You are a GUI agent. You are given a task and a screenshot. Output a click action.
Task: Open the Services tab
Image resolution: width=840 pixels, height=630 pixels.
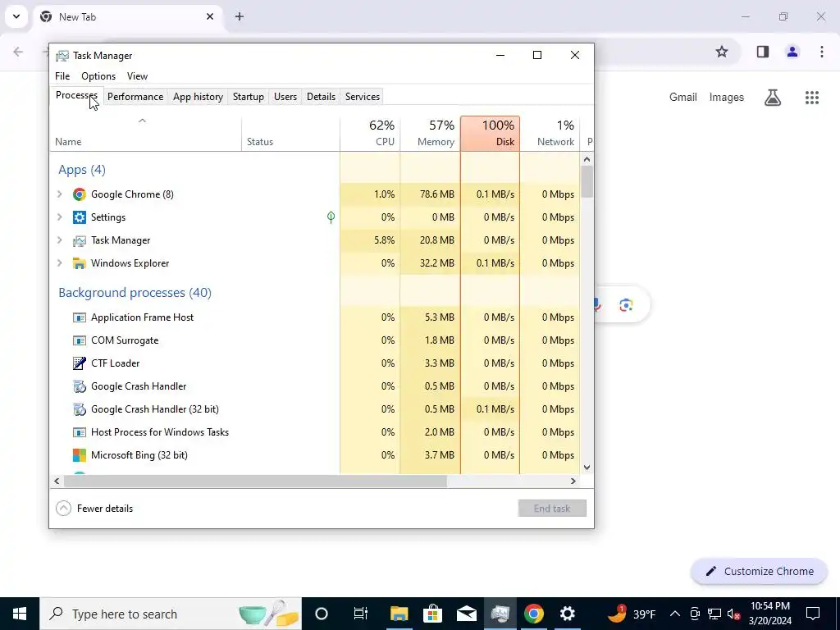coord(362,97)
